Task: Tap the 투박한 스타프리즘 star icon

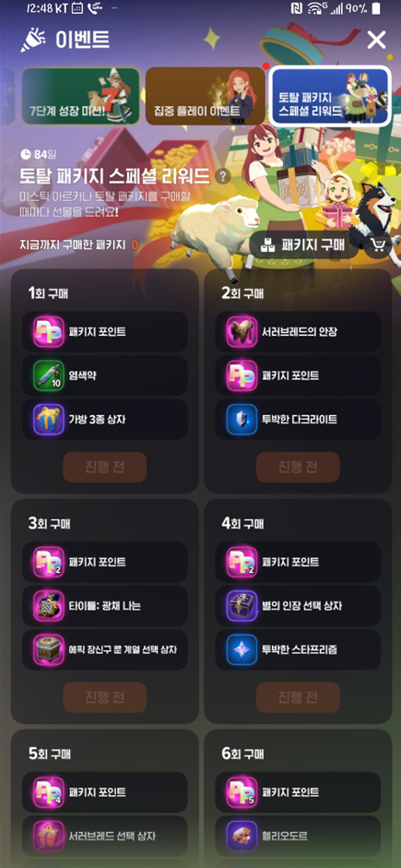Action: [242, 649]
